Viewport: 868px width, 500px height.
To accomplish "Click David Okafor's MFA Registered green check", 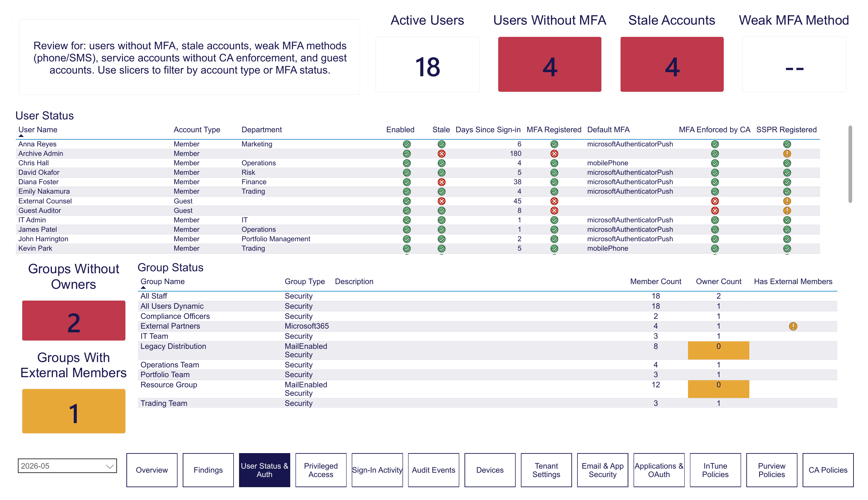I will point(554,172).
